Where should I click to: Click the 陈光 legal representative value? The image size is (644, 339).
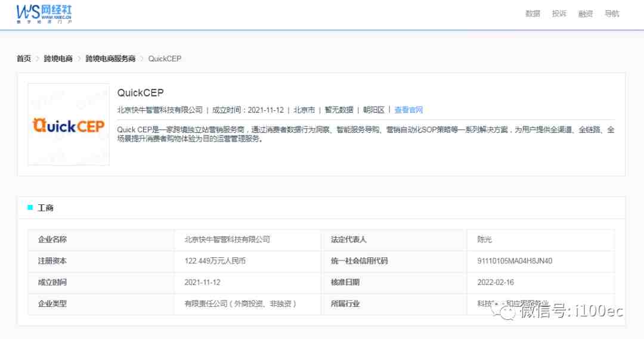tap(484, 240)
